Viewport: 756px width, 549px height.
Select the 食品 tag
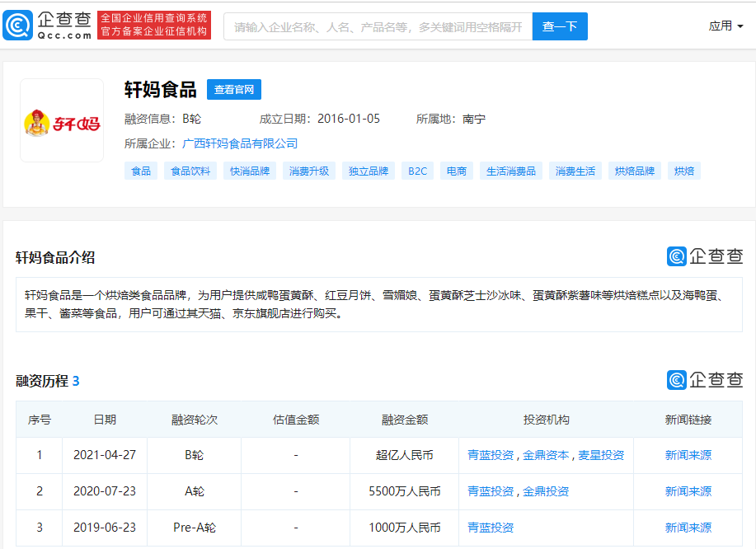(x=141, y=171)
